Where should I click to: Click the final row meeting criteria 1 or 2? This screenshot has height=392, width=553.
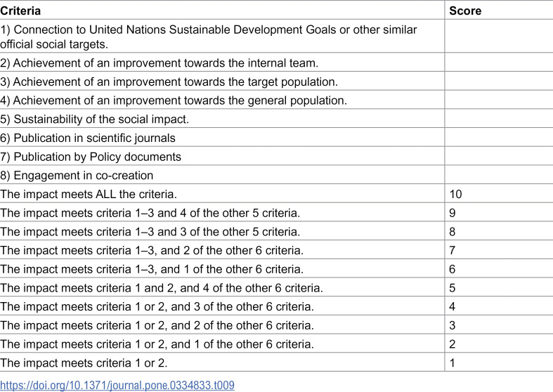tap(277, 362)
